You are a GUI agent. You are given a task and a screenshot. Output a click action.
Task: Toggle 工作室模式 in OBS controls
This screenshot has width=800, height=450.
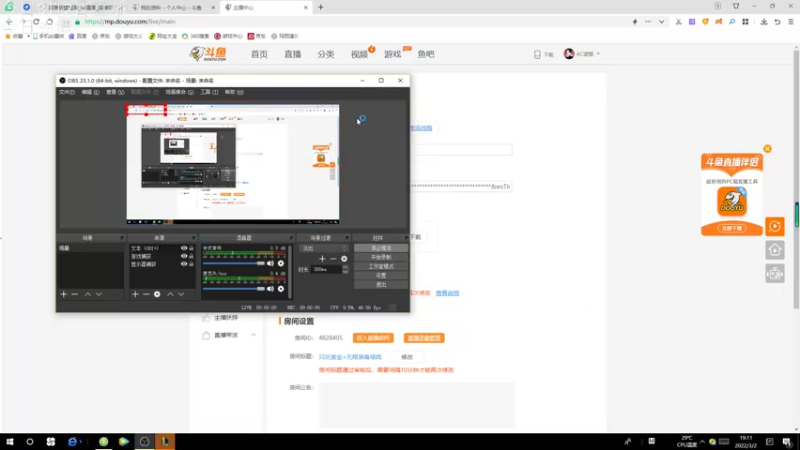click(x=381, y=266)
